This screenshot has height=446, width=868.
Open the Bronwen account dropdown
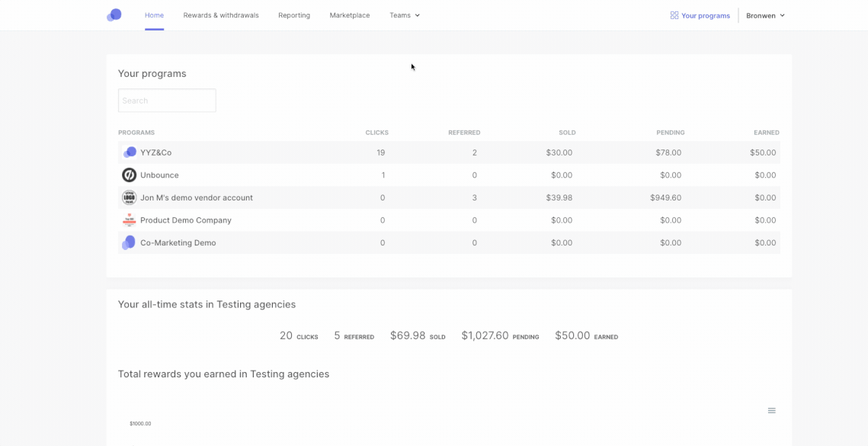[764, 14]
